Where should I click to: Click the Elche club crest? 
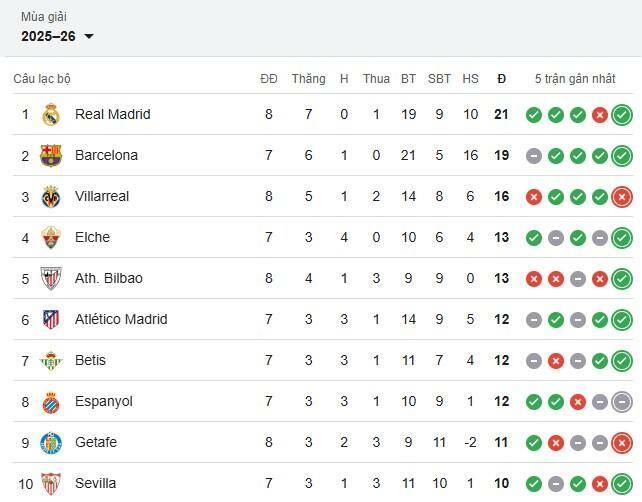[x=51, y=237]
